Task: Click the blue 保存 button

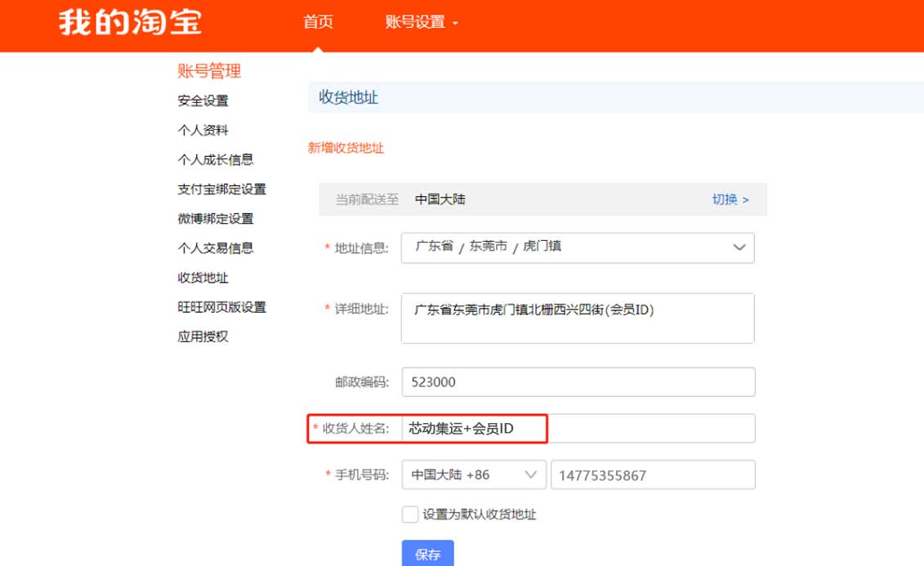Action: (x=428, y=554)
